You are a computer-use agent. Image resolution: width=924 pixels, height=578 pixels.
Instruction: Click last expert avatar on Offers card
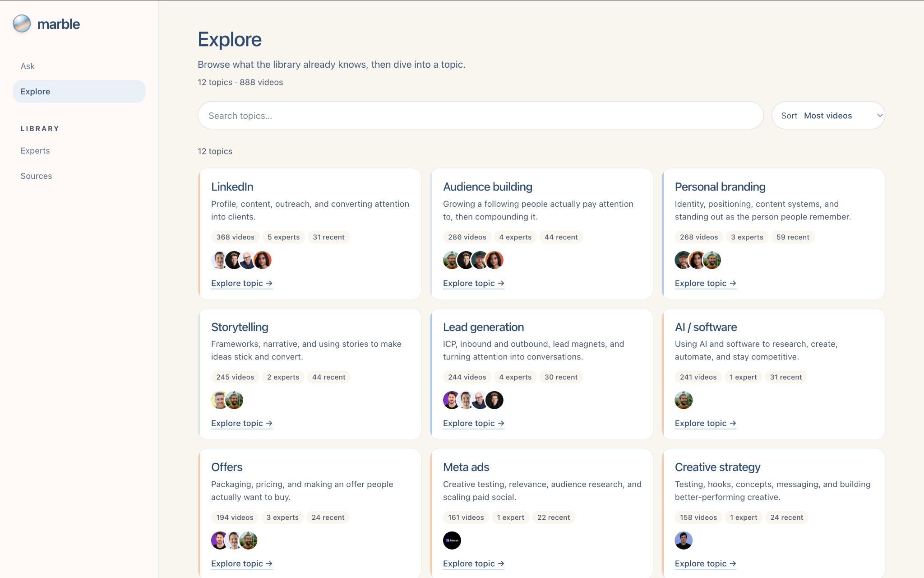pos(249,541)
